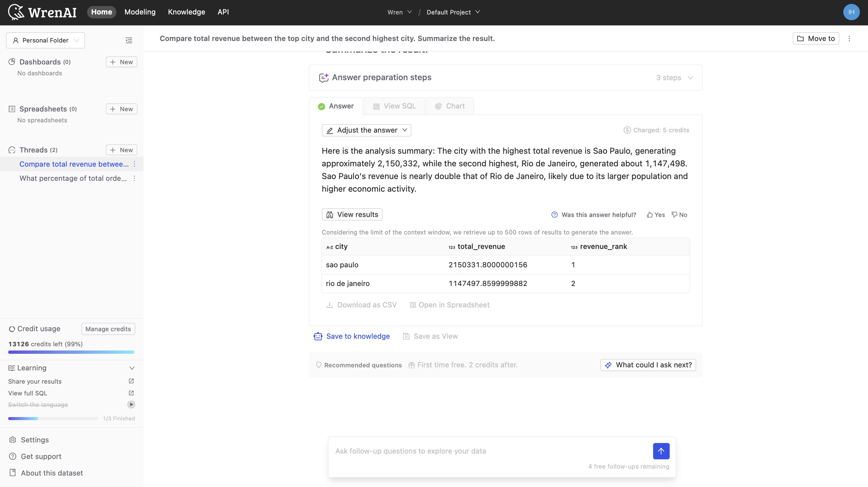Collapse the Learning section
868x487 pixels.
tap(132, 368)
